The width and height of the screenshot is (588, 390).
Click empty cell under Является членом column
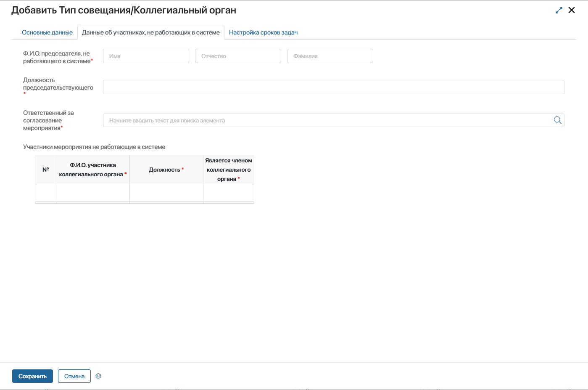click(x=229, y=193)
